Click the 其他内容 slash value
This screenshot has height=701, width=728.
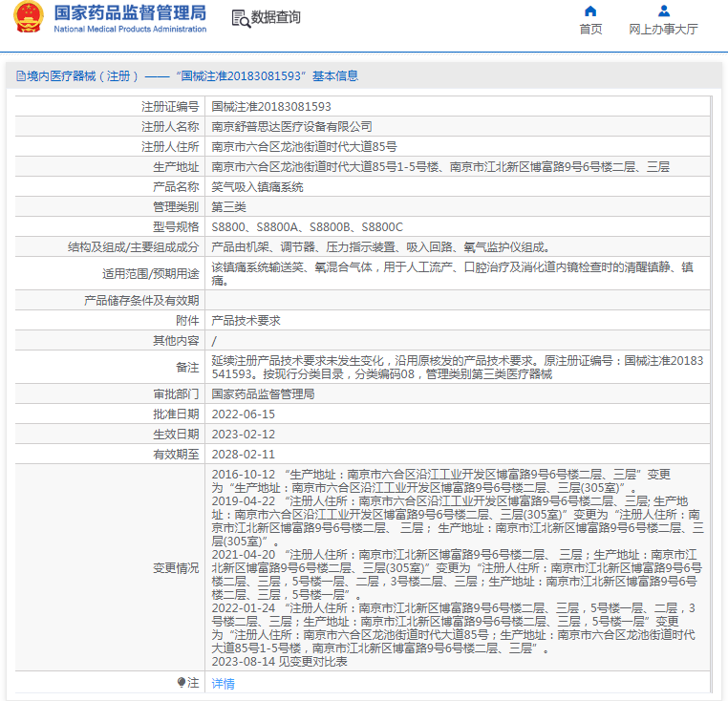214,341
